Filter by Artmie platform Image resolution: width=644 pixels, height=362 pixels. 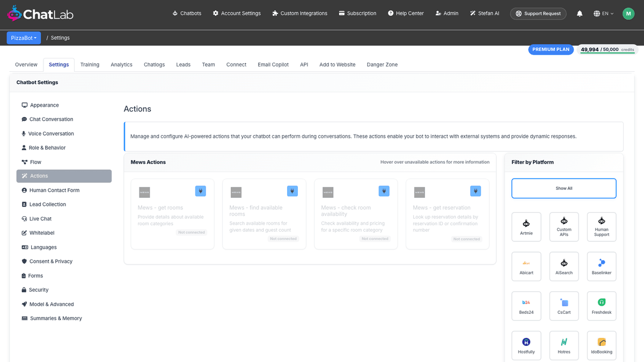pos(526,227)
